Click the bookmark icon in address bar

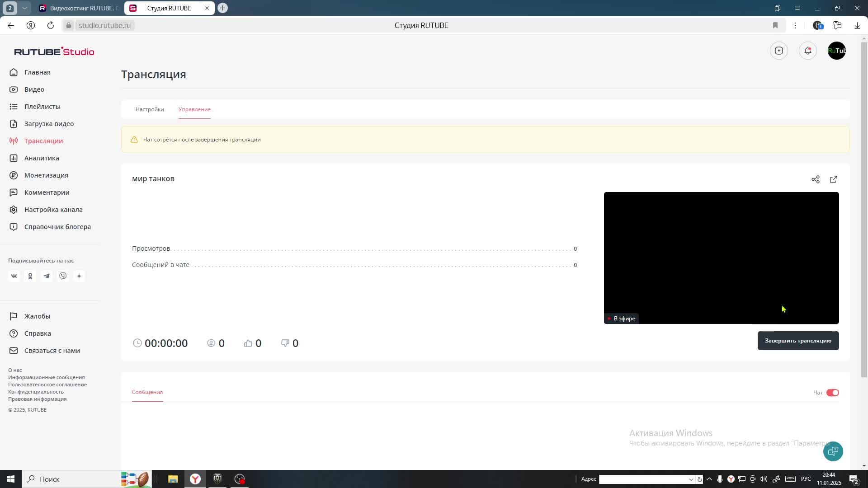(x=775, y=25)
